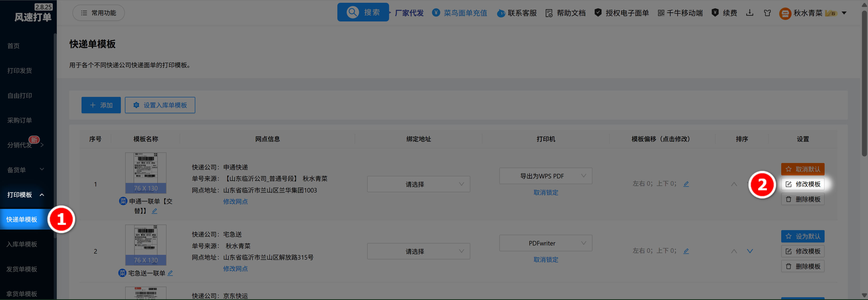Click 删除模板 for the 申通快递 template
868x300 pixels.
[803, 199]
